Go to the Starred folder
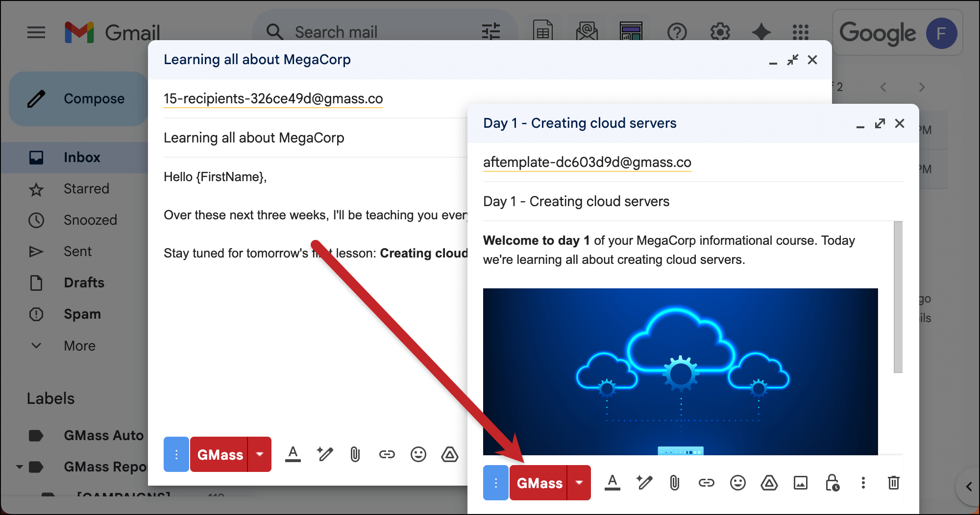980x515 pixels. click(x=86, y=189)
